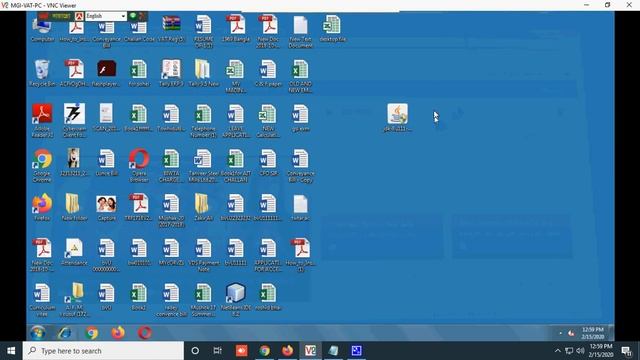Click the local Windows 10 Start button

coord(11,351)
